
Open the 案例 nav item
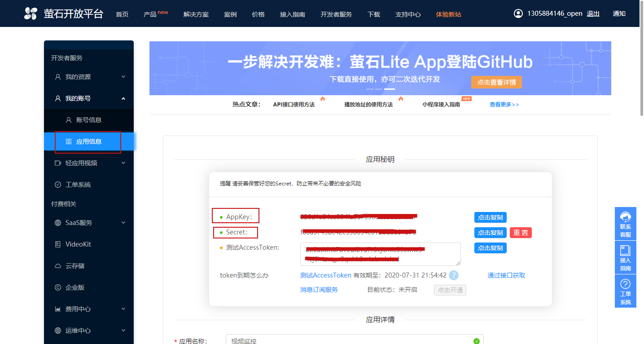230,14
